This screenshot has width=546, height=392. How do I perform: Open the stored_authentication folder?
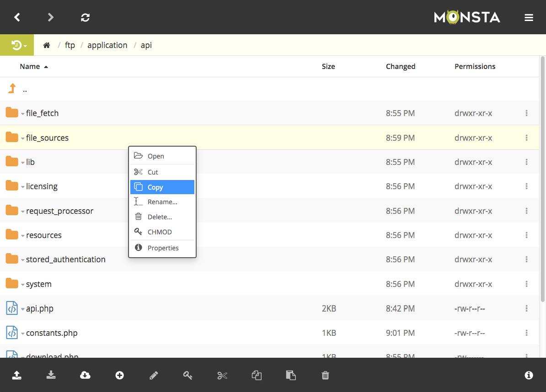coord(66,260)
